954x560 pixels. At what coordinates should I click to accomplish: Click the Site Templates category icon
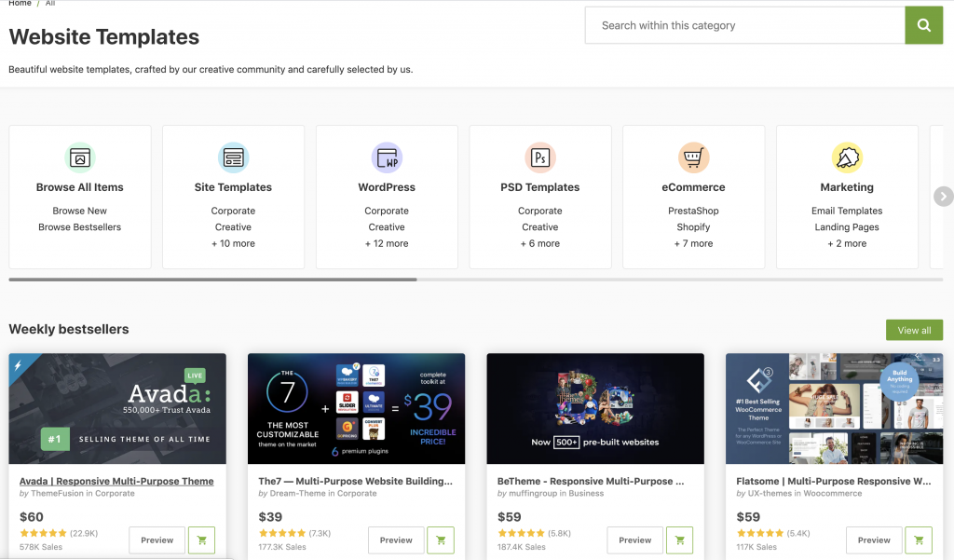coord(233,157)
